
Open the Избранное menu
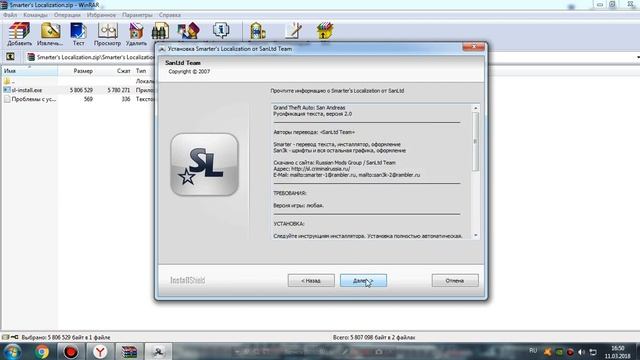pos(101,15)
